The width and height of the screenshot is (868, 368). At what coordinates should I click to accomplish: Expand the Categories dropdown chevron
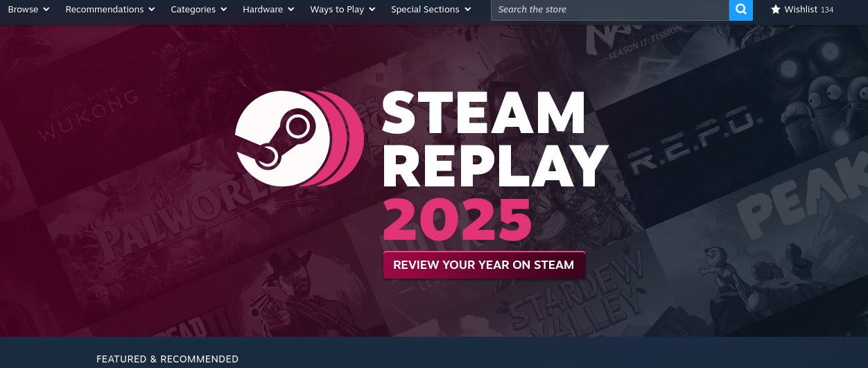point(223,10)
